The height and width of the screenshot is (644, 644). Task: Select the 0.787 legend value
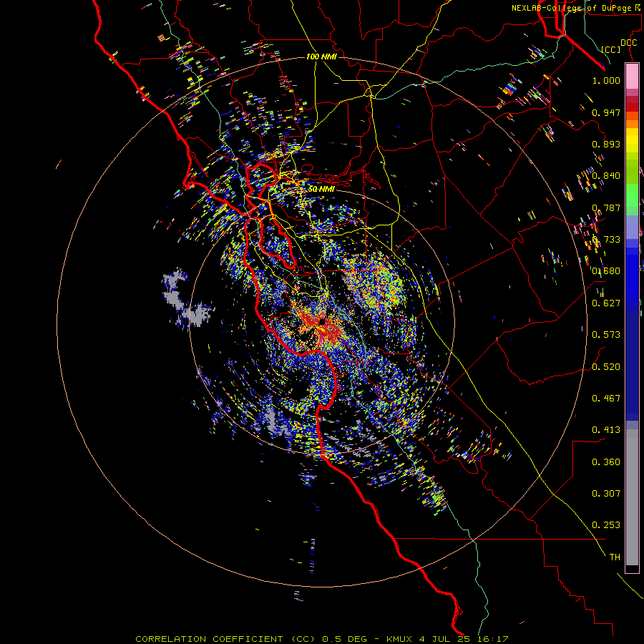(x=606, y=208)
